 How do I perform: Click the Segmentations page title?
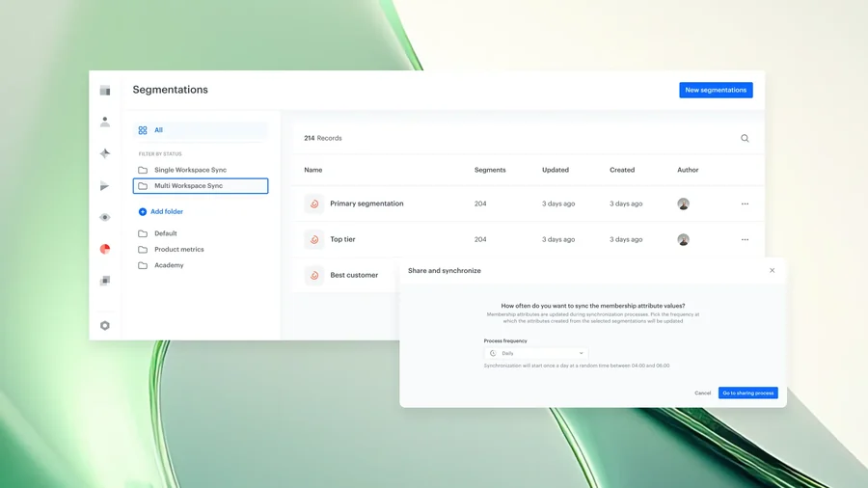coord(170,90)
